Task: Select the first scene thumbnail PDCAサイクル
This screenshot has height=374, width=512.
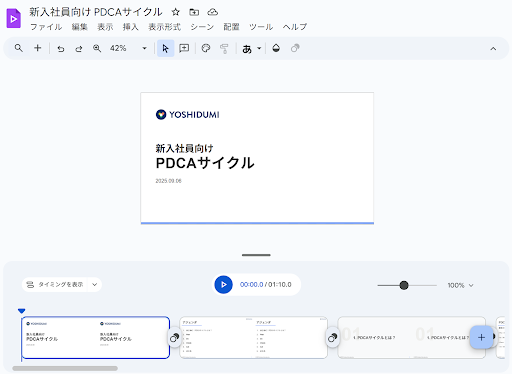Action: (96, 337)
